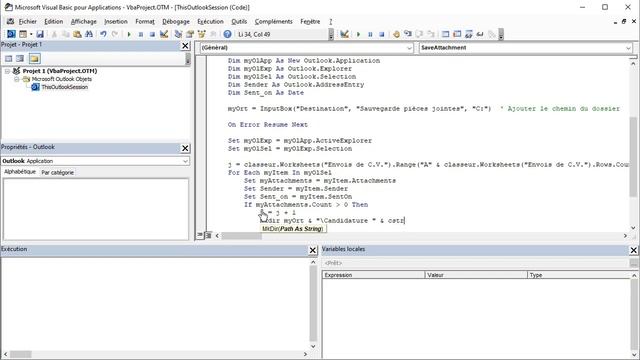Open the Immediate Window debug icon
This screenshot has height=360, width=640.
(457, 34)
